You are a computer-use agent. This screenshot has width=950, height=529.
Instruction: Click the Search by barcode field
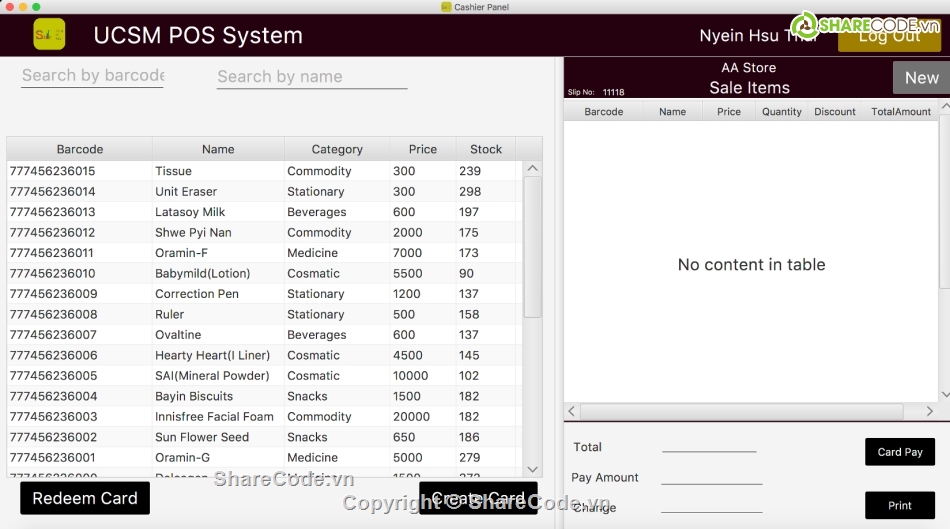[92, 76]
